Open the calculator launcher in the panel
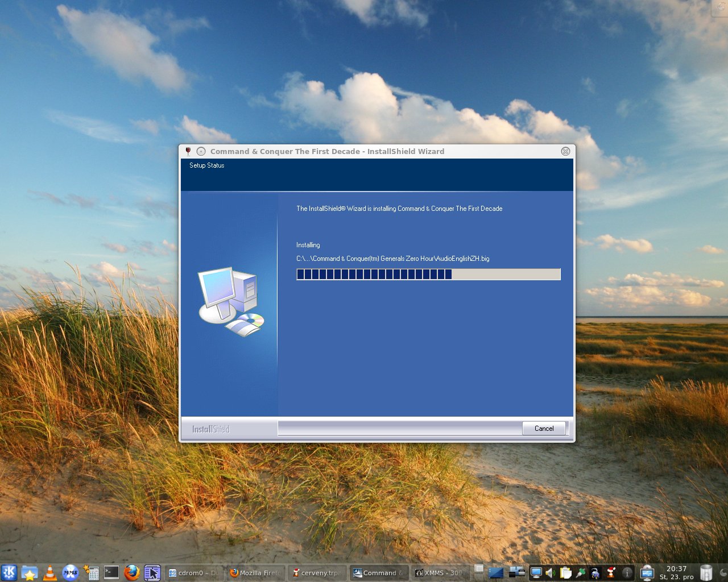This screenshot has width=728, height=582. click(91, 573)
